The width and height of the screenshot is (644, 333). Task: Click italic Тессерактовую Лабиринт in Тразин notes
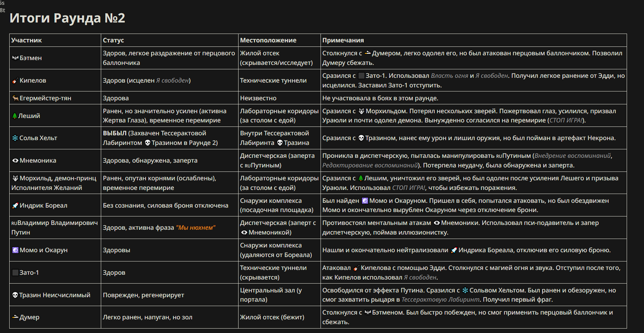(x=441, y=300)
